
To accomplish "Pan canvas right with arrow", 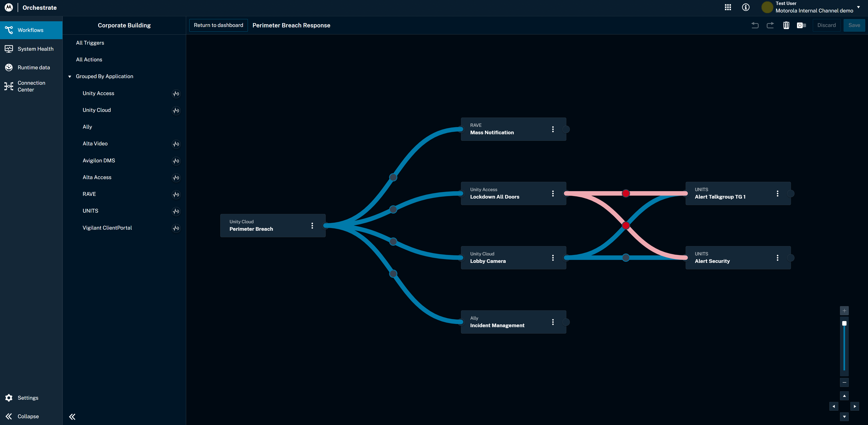I will [x=854, y=406].
